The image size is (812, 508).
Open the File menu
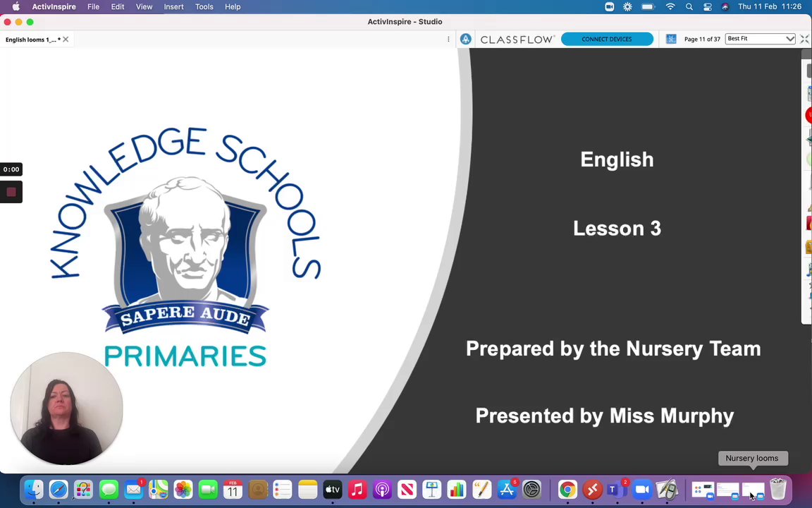pyautogui.click(x=93, y=7)
